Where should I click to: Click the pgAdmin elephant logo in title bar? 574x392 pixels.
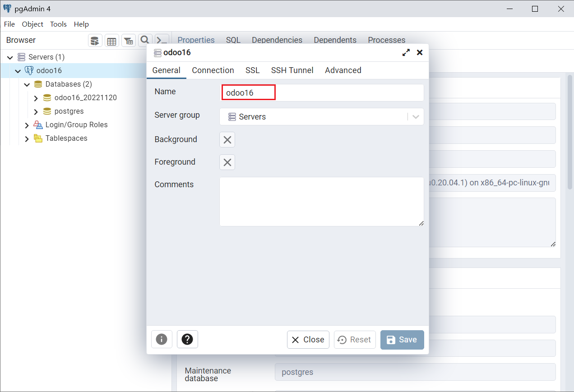tap(7, 9)
